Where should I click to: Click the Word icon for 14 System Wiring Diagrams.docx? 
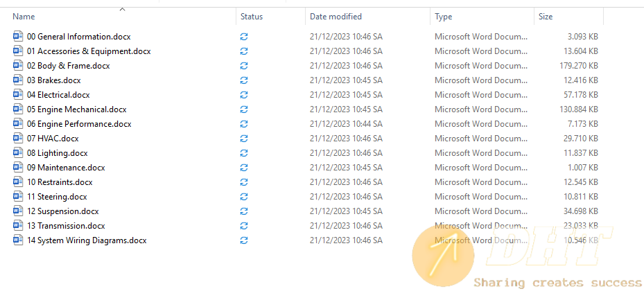pos(18,240)
